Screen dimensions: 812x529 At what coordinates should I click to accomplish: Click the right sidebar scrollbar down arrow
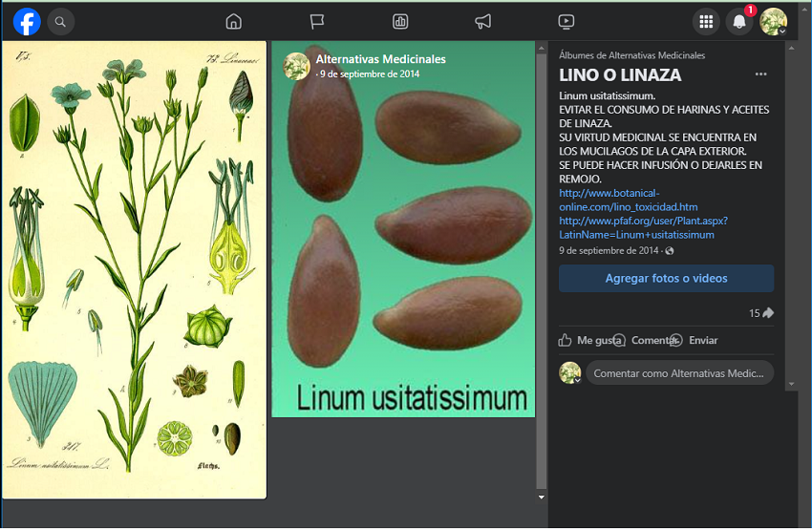(791, 384)
